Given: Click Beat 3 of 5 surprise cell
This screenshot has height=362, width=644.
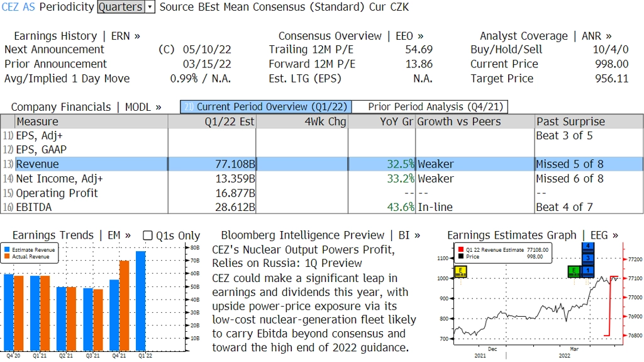Looking at the screenshot, I should pos(564,136).
